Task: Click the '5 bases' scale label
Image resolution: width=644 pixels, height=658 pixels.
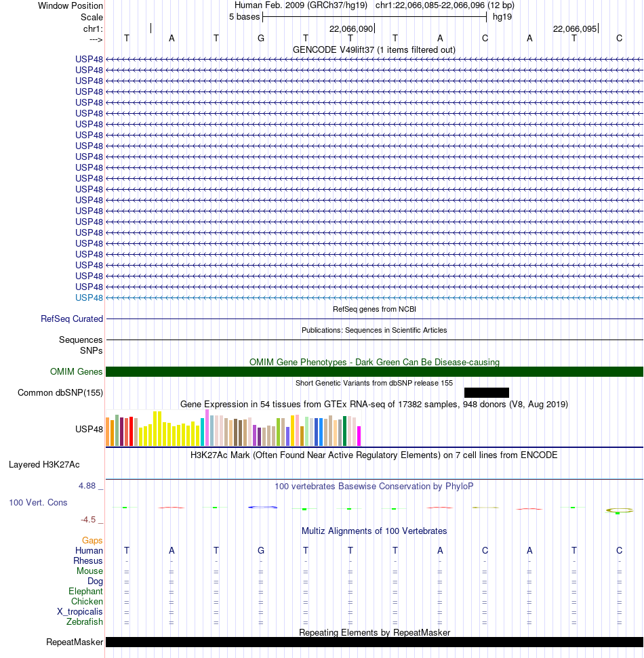Action: [244, 17]
